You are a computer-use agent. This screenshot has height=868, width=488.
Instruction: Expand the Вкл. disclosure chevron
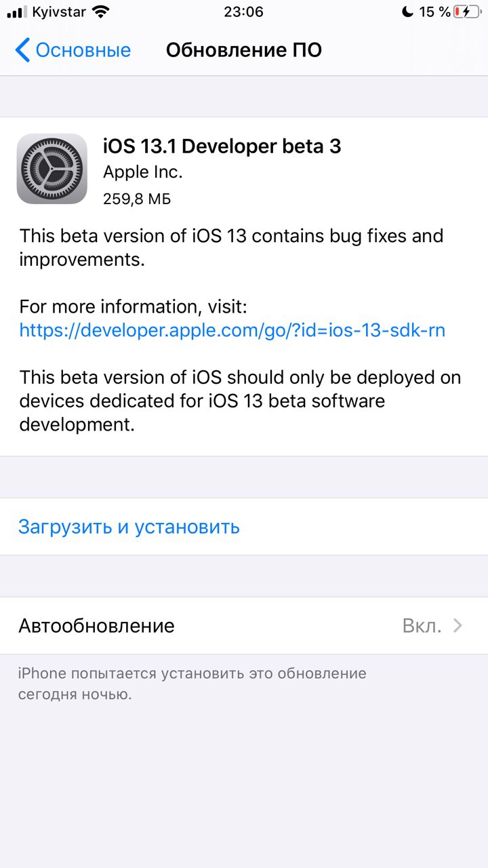pos(458,625)
